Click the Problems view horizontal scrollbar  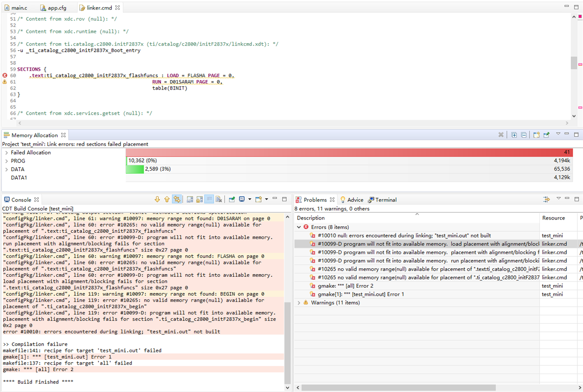coord(399,387)
